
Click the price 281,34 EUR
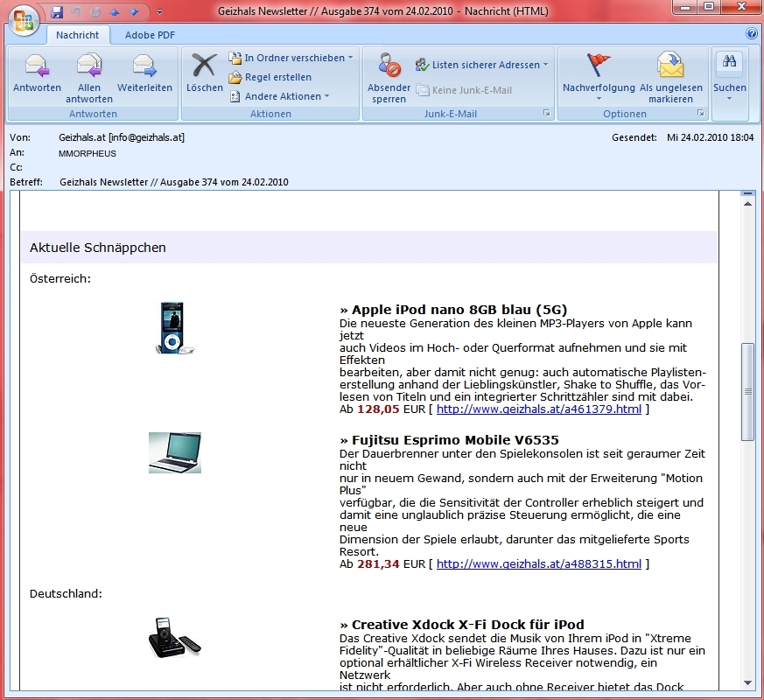(x=391, y=564)
